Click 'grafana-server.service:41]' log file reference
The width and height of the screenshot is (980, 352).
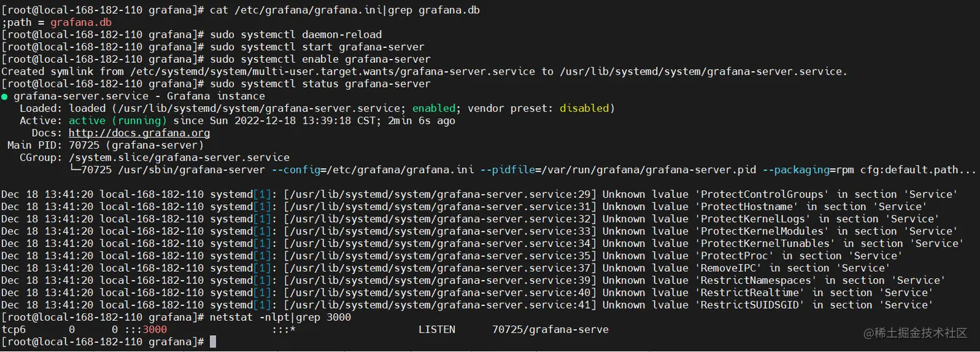pos(517,305)
